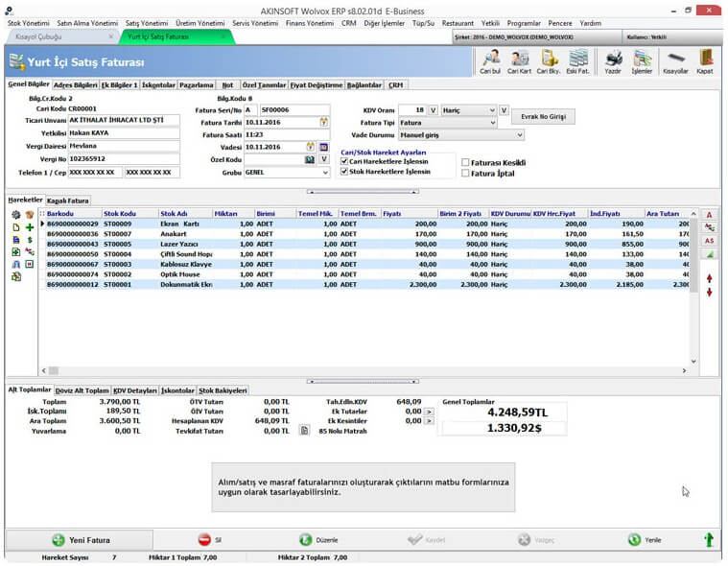Open the Fatura Tarihi calendar picker

pyautogui.click(x=323, y=122)
